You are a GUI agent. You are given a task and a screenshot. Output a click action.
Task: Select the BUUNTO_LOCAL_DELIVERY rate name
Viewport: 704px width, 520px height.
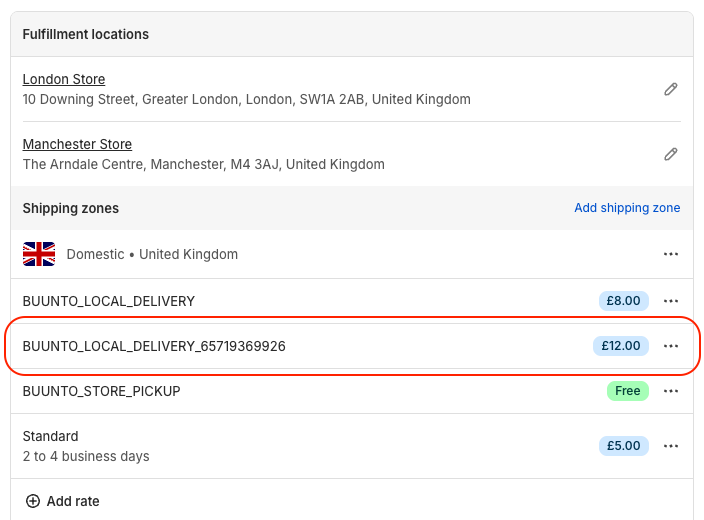(x=108, y=301)
